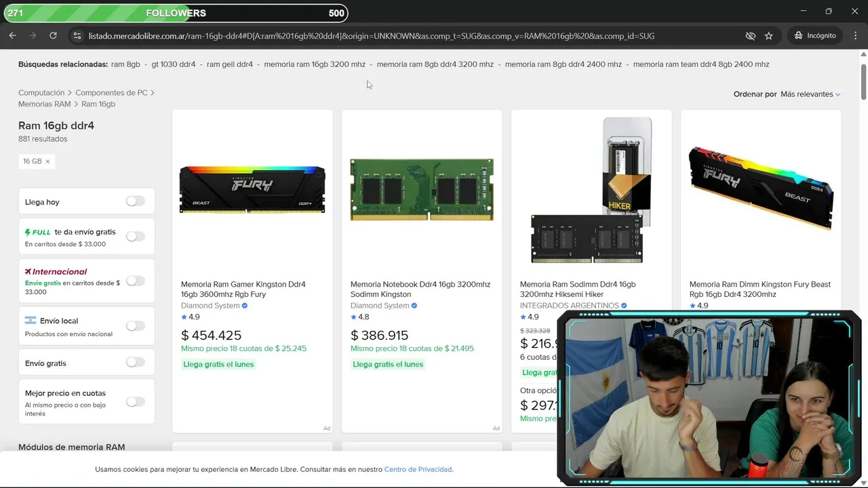Click the third-party cookies blocked eye icon
868x488 pixels.
click(x=750, y=36)
